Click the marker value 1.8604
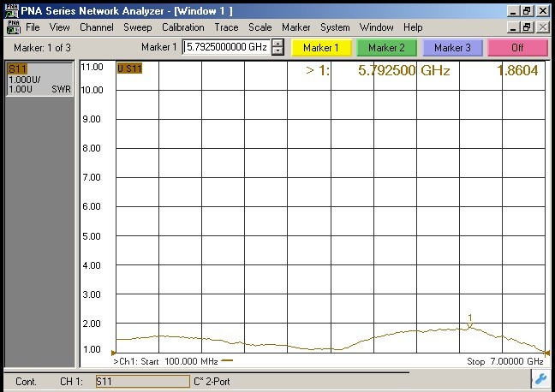The width and height of the screenshot is (555, 392). 517,70
